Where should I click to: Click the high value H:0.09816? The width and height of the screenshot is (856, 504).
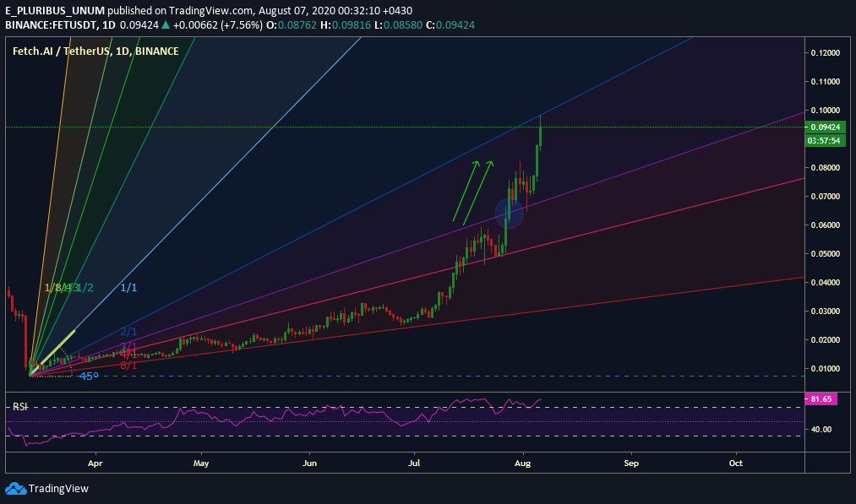pyautogui.click(x=345, y=25)
